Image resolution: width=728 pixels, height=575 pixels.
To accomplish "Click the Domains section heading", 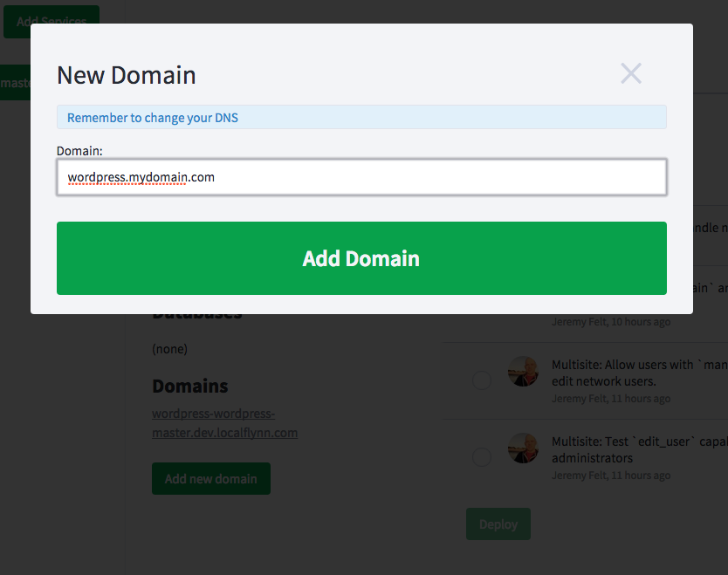I will pos(190,387).
